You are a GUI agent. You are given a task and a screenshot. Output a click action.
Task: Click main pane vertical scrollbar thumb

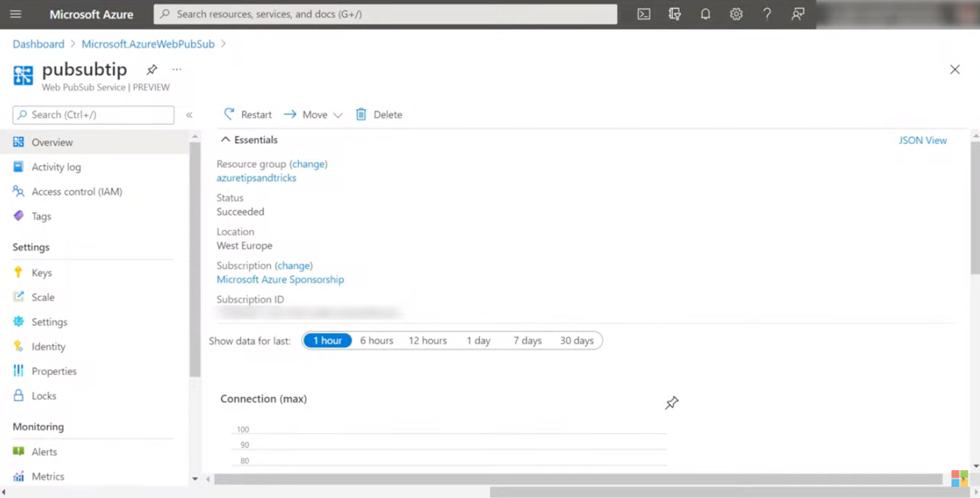975,207
